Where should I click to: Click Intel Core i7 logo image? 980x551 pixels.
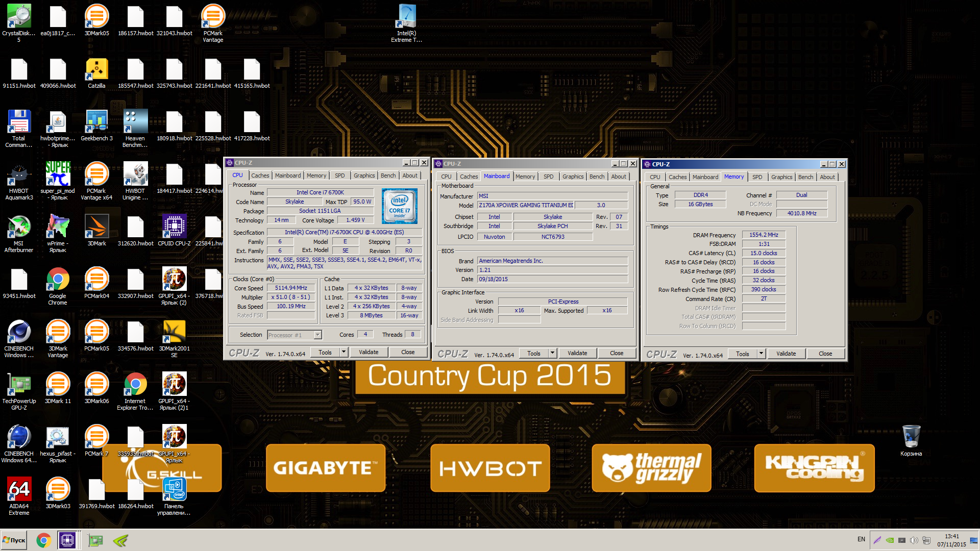[x=400, y=206]
